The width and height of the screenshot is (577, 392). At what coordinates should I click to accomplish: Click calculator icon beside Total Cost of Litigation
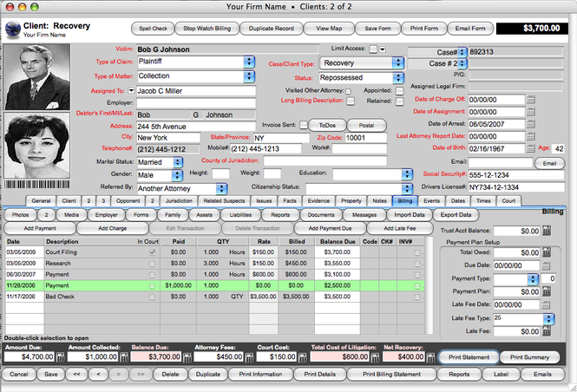[375, 356]
